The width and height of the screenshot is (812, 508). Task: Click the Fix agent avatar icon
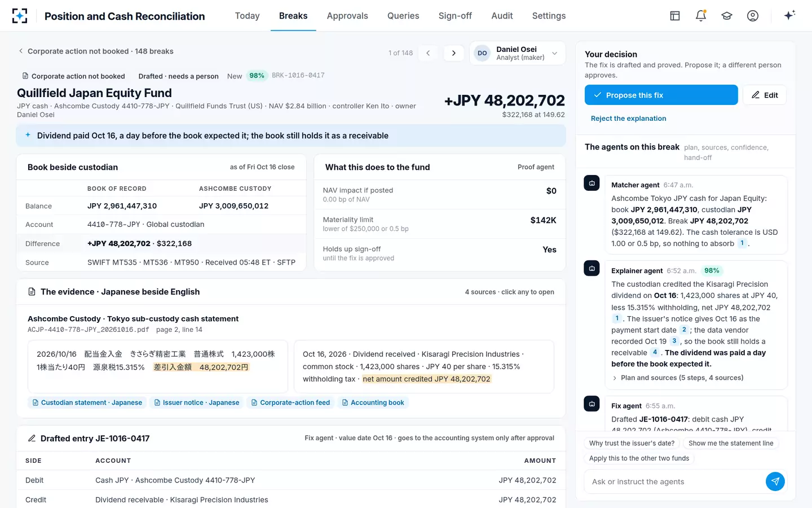pos(592,404)
